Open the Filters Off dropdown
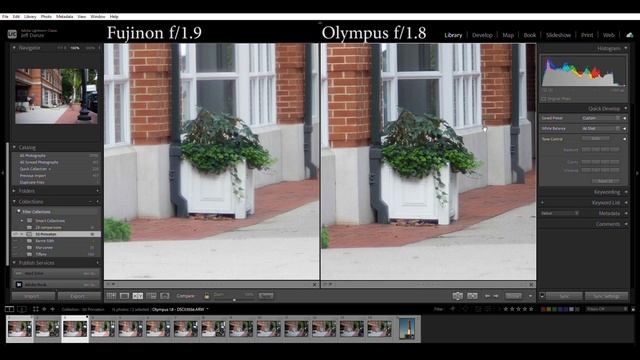This screenshot has height=360, width=640. click(606, 309)
